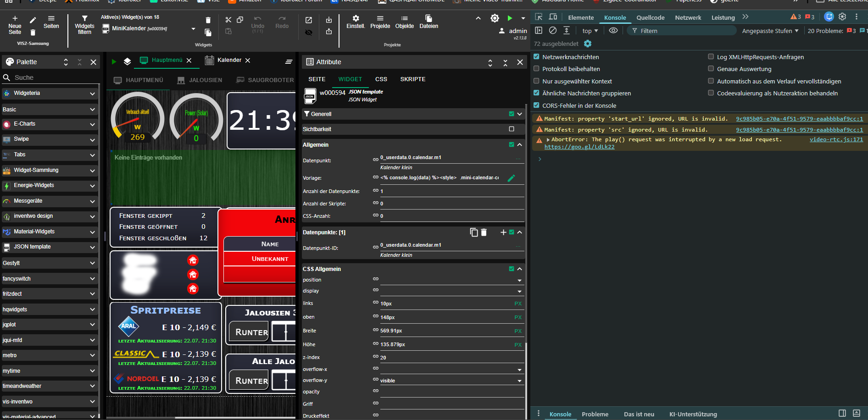The width and height of the screenshot is (868, 420).
Task: Open the Probleme drawer tab
Action: click(595, 414)
